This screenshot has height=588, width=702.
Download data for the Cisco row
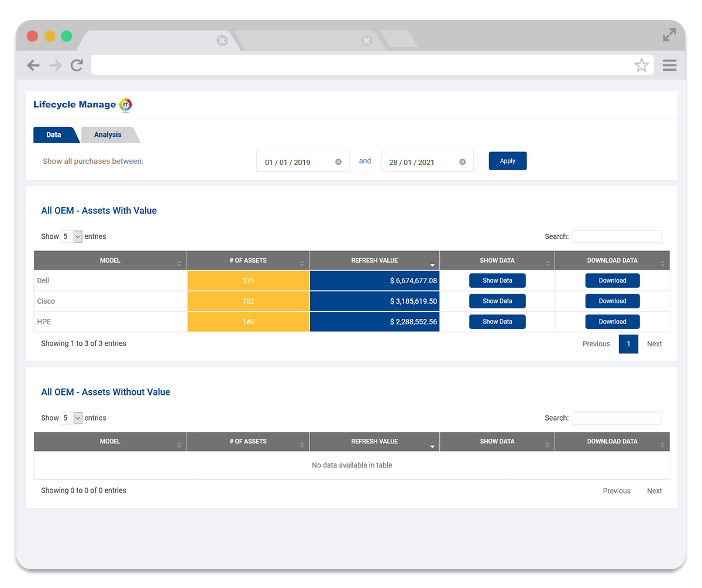point(612,301)
